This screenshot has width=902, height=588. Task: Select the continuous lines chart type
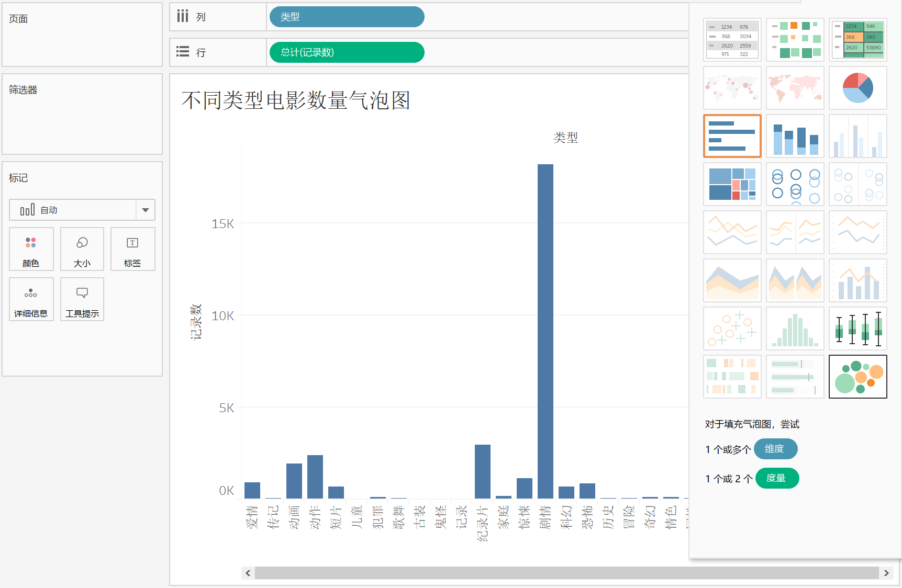coord(732,232)
